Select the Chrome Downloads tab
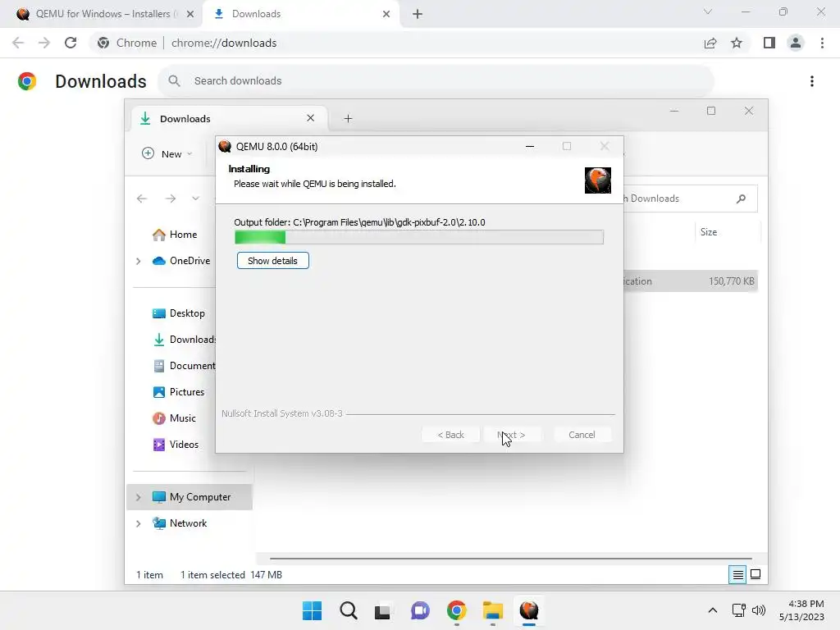840x630 pixels. point(302,14)
